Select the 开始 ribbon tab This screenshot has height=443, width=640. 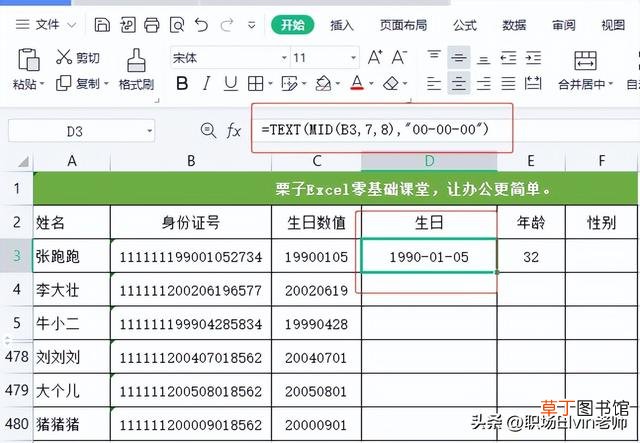pyautogui.click(x=293, y=25)
